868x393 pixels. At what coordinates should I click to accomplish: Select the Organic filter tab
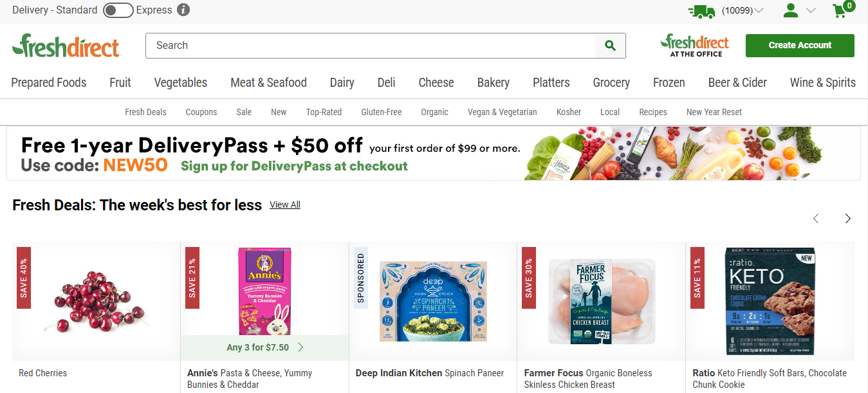[x=434, y=112]
